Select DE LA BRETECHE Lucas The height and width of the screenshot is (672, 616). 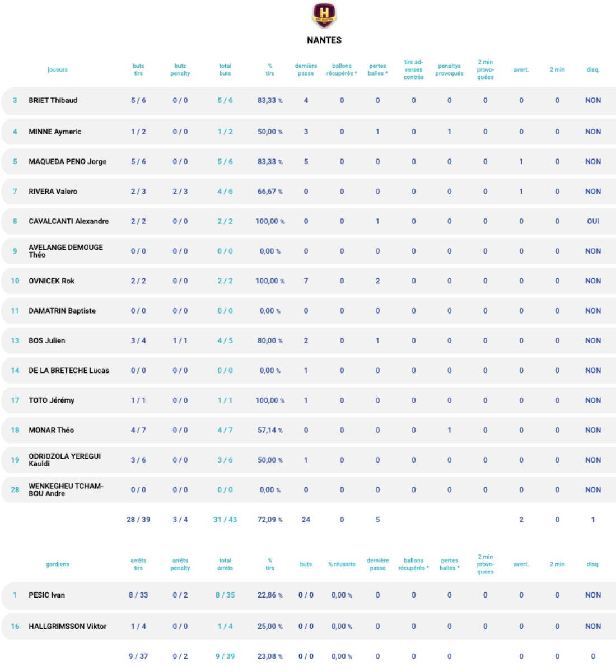pos(69,371)
